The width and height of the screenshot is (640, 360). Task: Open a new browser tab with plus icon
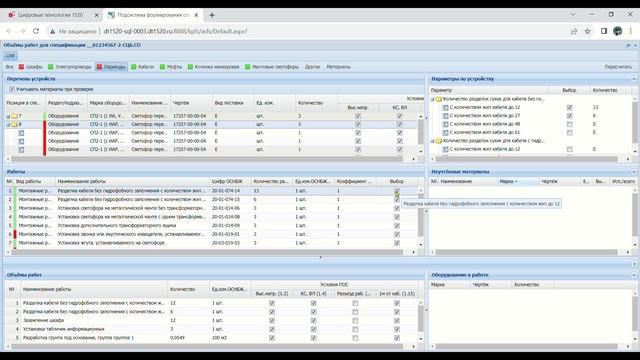tap(212, 15)
